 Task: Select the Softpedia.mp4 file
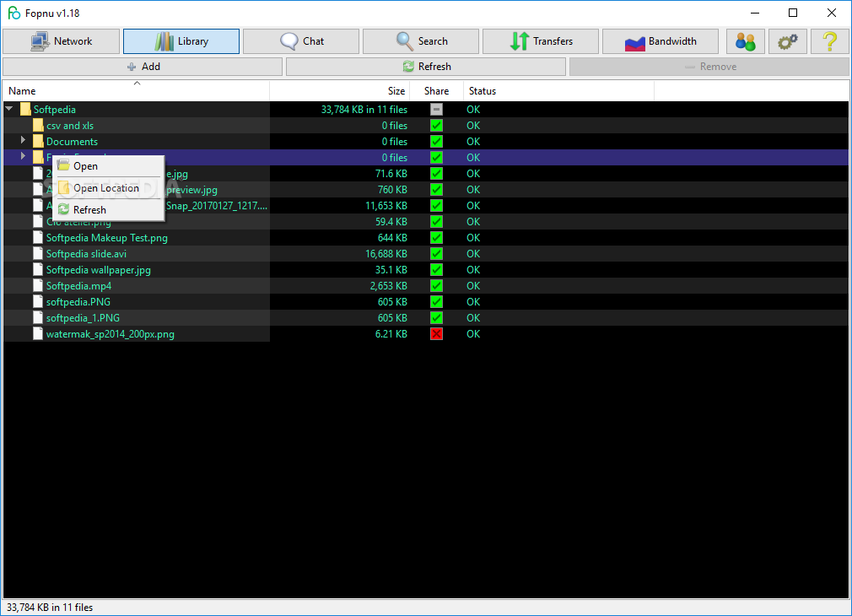[x=78, y=286]
